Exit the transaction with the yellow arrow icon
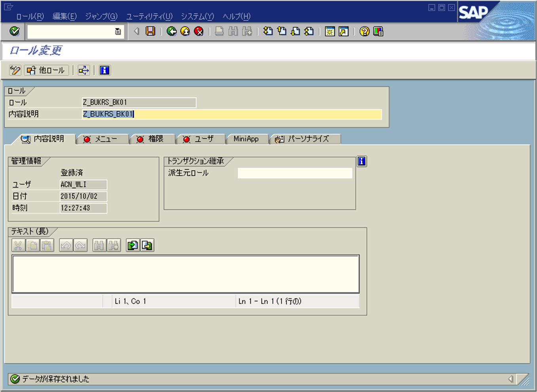Screen dimensions: 537x392 coord(186,32)
